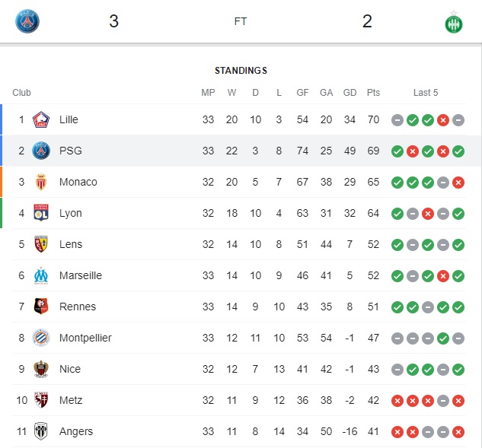
Task: Click the Rennes club crest
Action: [41, 307]
